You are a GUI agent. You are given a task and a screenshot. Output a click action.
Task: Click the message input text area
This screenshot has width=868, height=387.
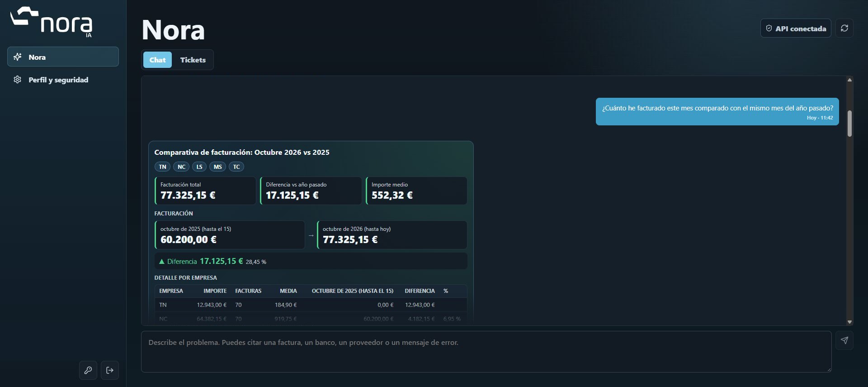[486, 352]
